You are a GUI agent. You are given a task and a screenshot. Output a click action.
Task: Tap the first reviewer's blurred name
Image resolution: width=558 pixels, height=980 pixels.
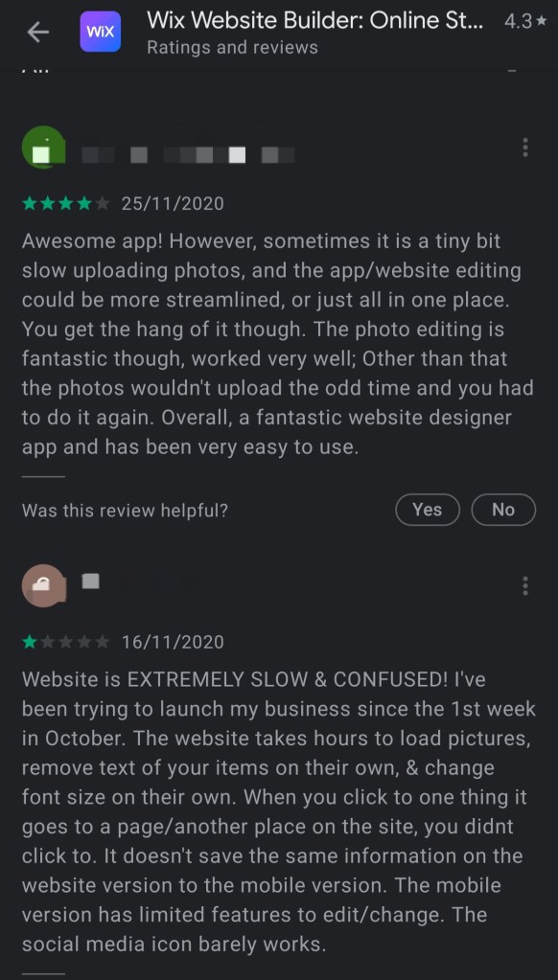click(188, 154)
